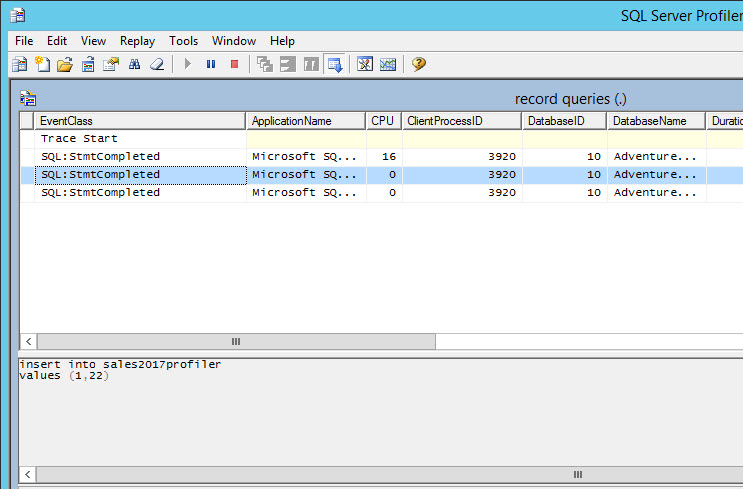Open the Window menu
This screenshot has width=743, height=489.
(x=234, y=41)
